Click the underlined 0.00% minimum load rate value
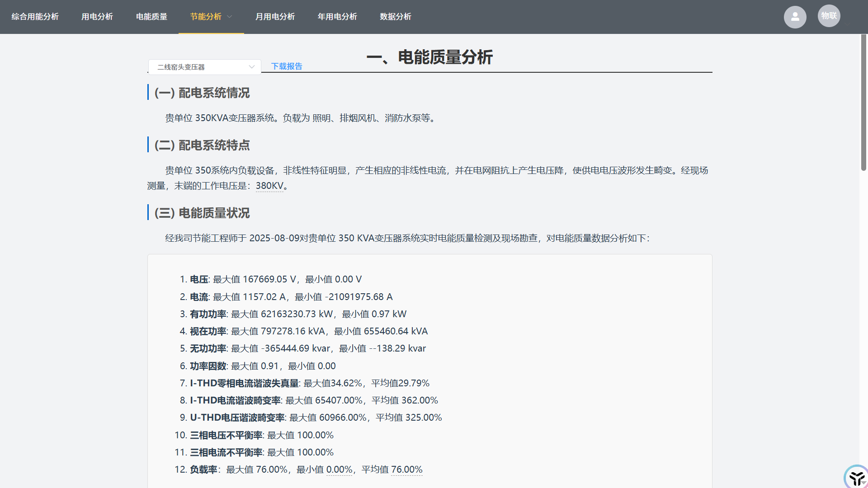 coord(339,469)
